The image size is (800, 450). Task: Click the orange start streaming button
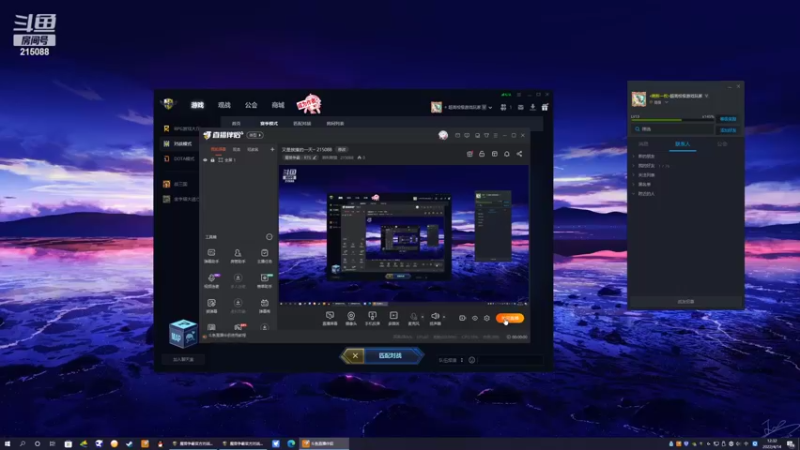coord(510,318)
